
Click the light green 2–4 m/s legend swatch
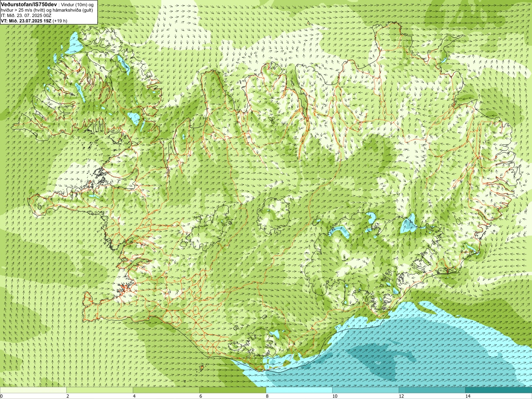(x=100, y=390)
